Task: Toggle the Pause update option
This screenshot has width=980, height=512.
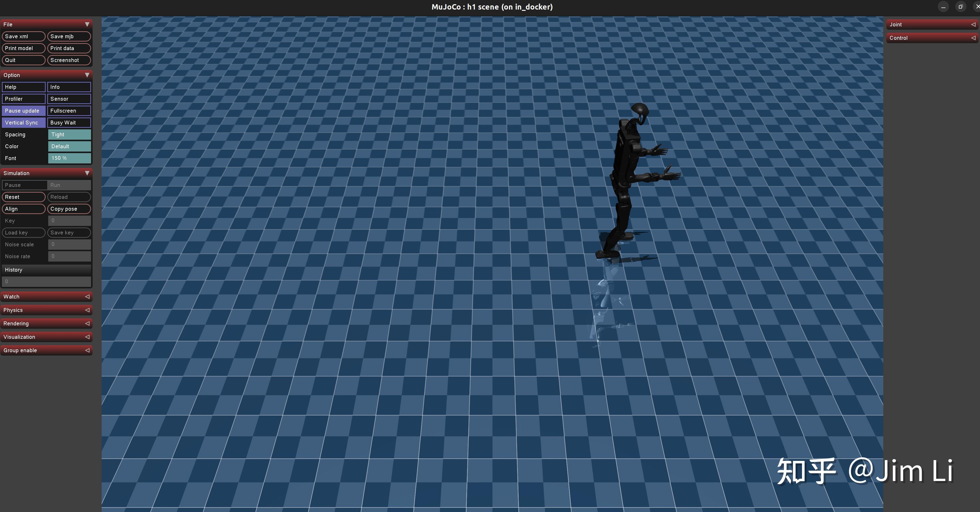Action: 23,111
